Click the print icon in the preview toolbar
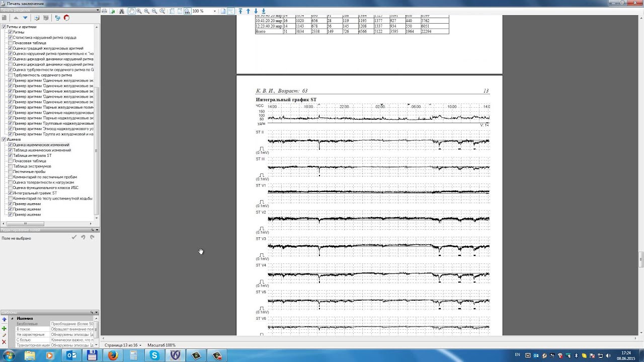This screenshot has width=644, height=362. [x=104, y=11]
